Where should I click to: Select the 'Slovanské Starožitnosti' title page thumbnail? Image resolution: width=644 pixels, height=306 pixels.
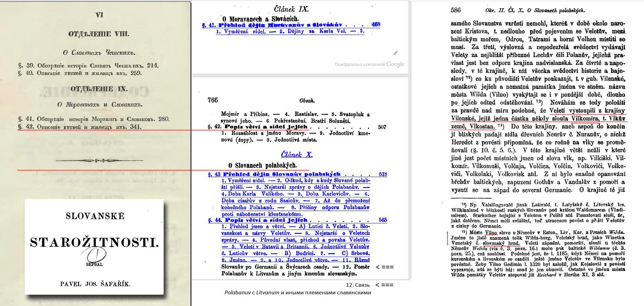click(x=94, y=246)
